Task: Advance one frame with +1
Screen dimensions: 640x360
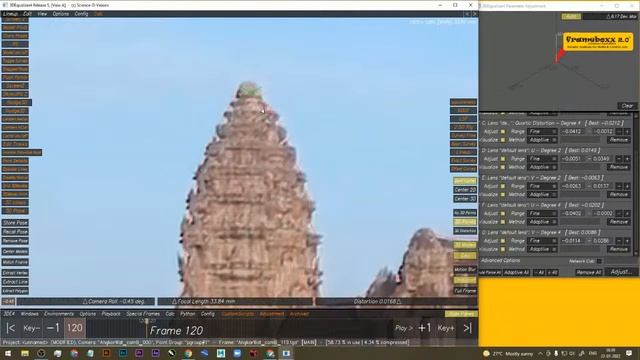Action: click(424, 328)
